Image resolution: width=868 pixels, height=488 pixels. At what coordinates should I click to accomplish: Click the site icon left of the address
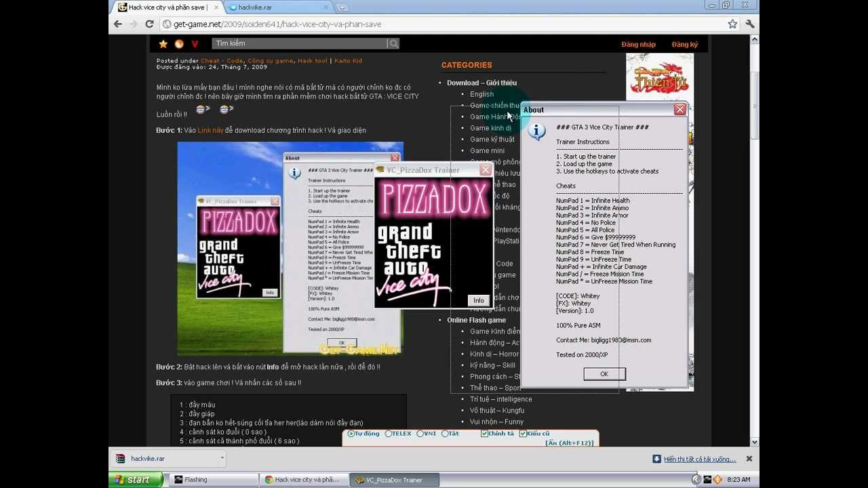point(167,24)
